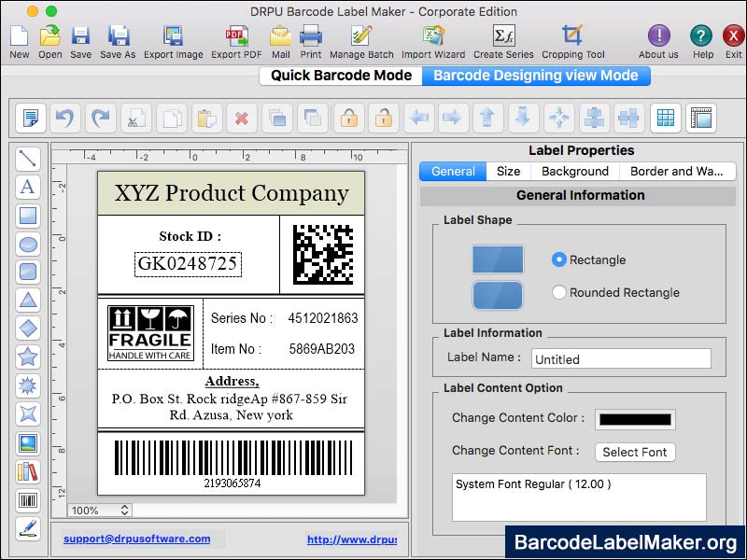Select the Insert Image tool
The height and width of the screenshot is (560, 747).
tap(28, 442)
